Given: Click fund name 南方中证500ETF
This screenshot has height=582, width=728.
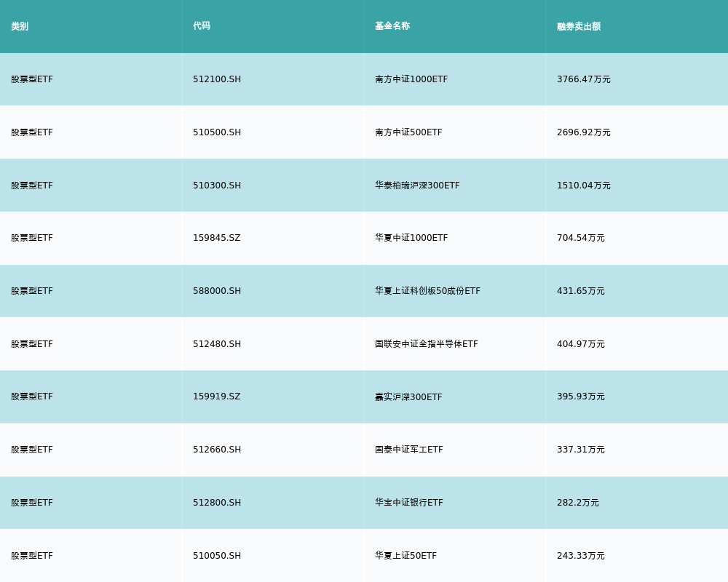Looking at the screenshot, I should pyautogui.click(x=408, y=132).
